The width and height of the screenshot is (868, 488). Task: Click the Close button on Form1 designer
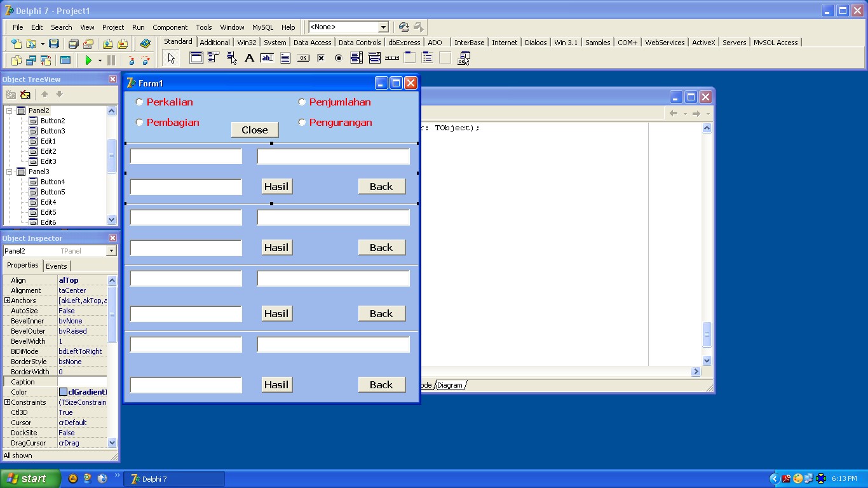[x=254, y=130]
